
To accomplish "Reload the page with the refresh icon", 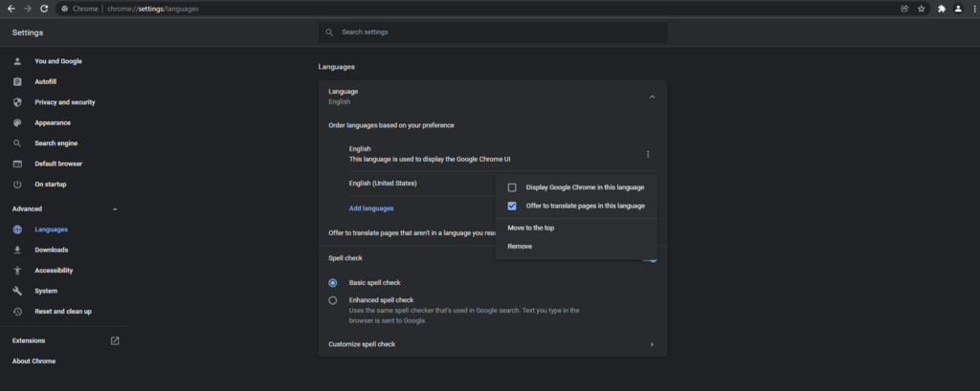I will tap(44, 9).
